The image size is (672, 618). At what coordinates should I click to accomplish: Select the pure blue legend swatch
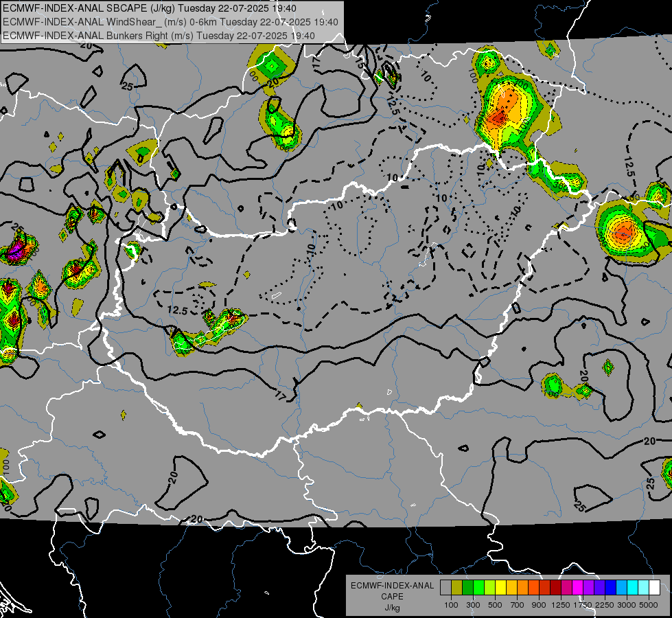click(610, 588)
